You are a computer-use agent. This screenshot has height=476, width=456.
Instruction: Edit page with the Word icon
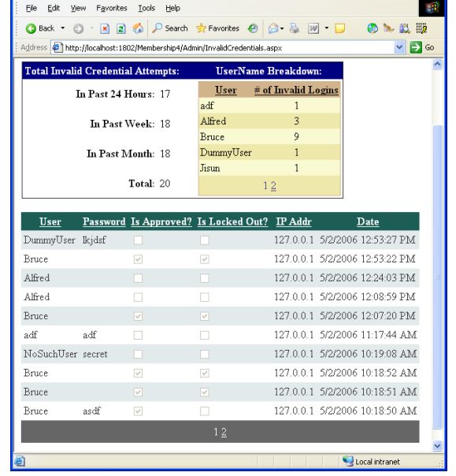point(313,28)
